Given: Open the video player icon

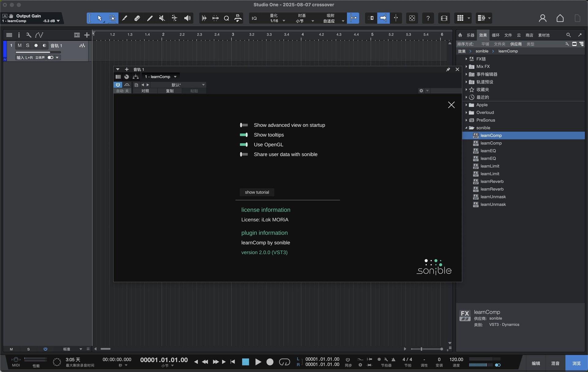Looking at the screenshot, I should click(x=444, y=18).
